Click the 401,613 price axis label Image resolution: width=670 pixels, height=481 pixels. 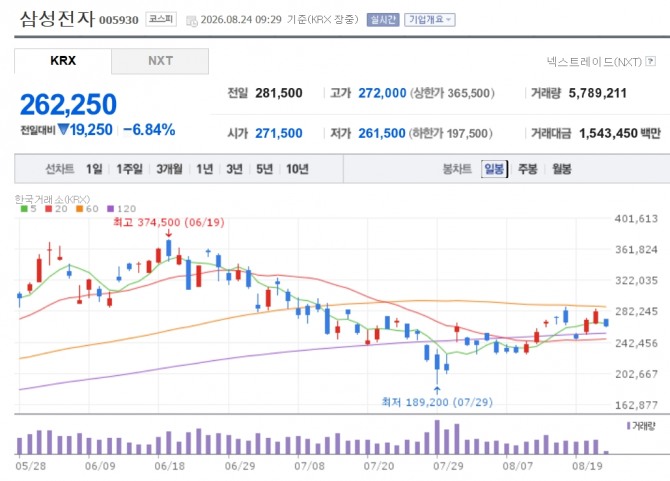click(x=636, y=219)
